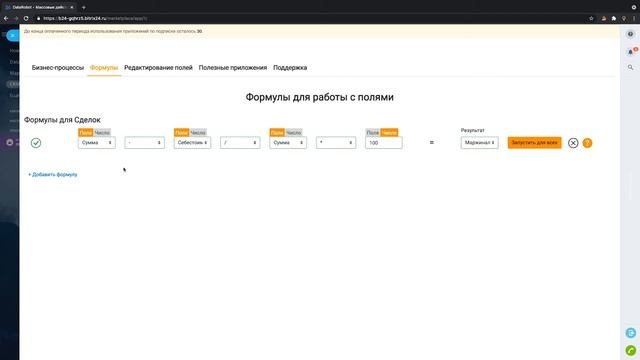Delete the formula with the circled X icon

(x=573, y=143)
